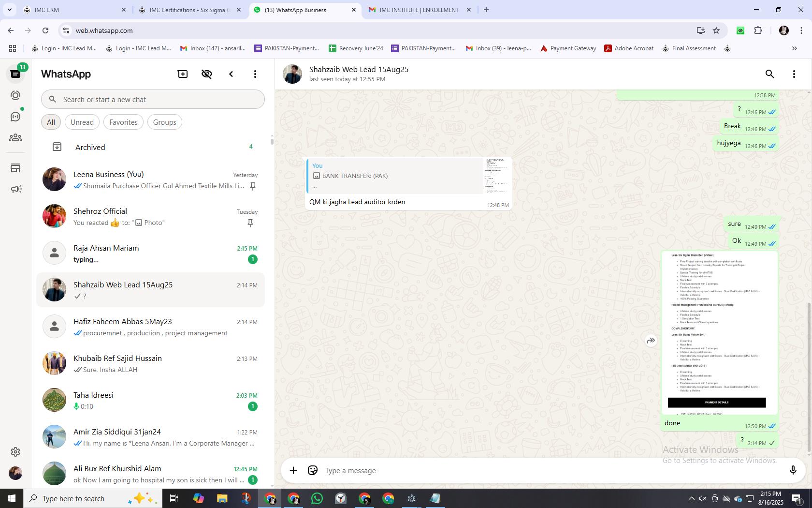Toggle pin on Leena Business chat
This screenshot has height=508, width=812.
(x=252, y=186)
